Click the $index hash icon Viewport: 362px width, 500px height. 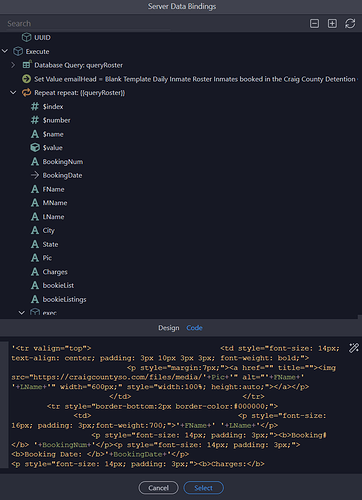tap(35, 106)
